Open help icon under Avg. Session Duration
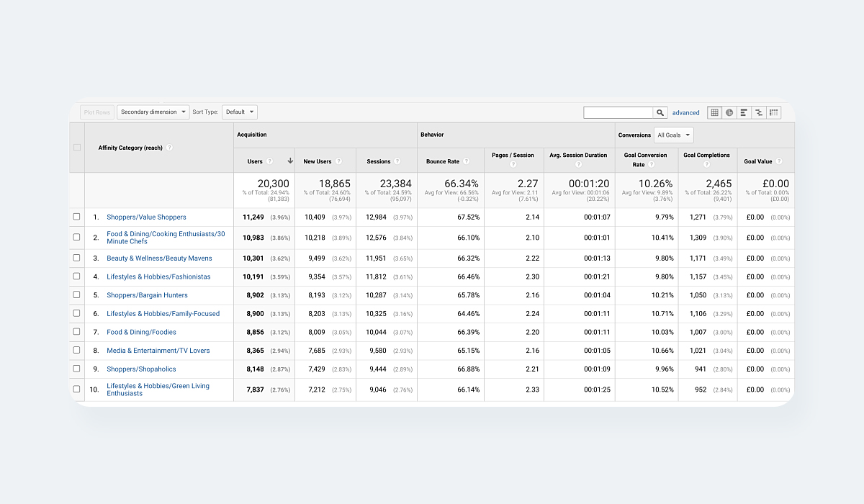Image resolution: width=864 pixels, height=504 pixels. [x=579, y=165]
